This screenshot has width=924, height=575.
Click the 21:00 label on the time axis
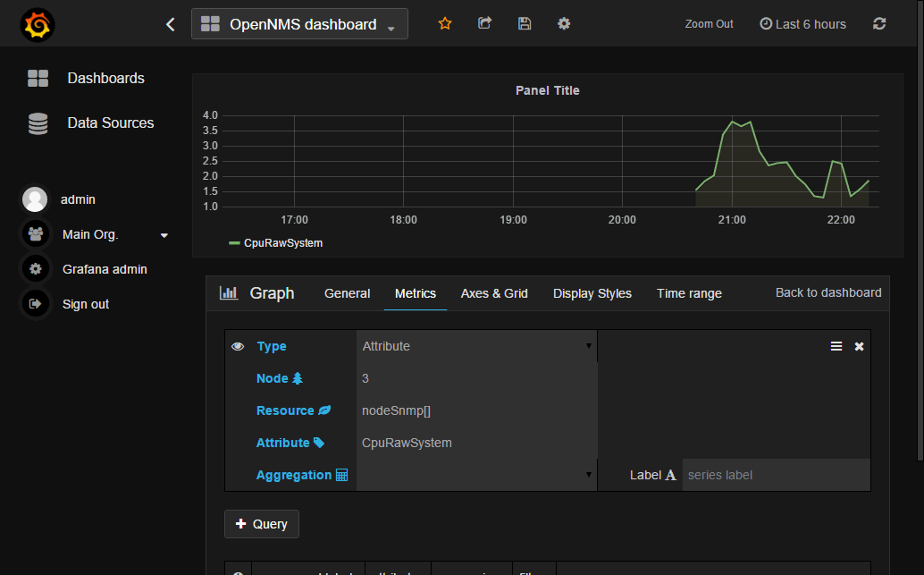click(x=732, y=220)
